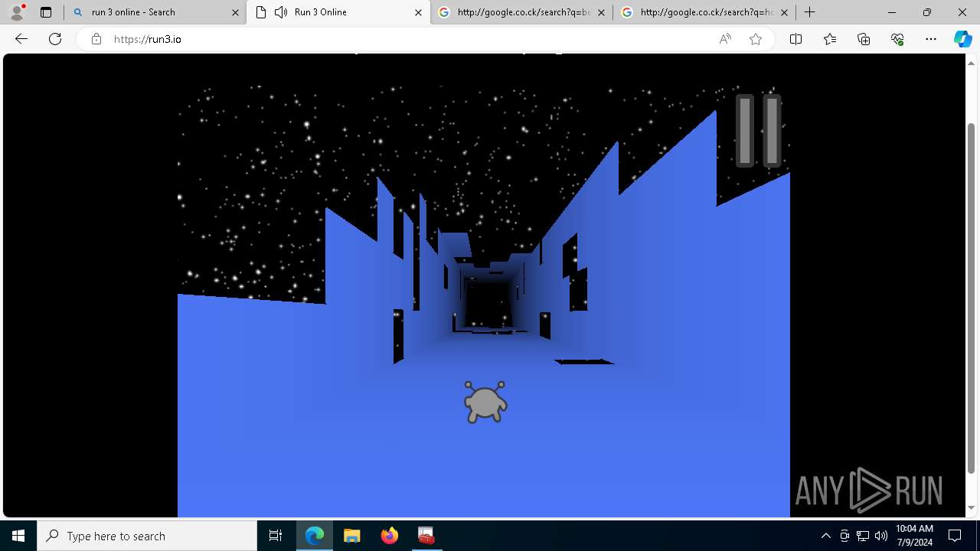Minimize the Edge browser window
This screenshot has width=980, height=551.
(x=892, y=12)
